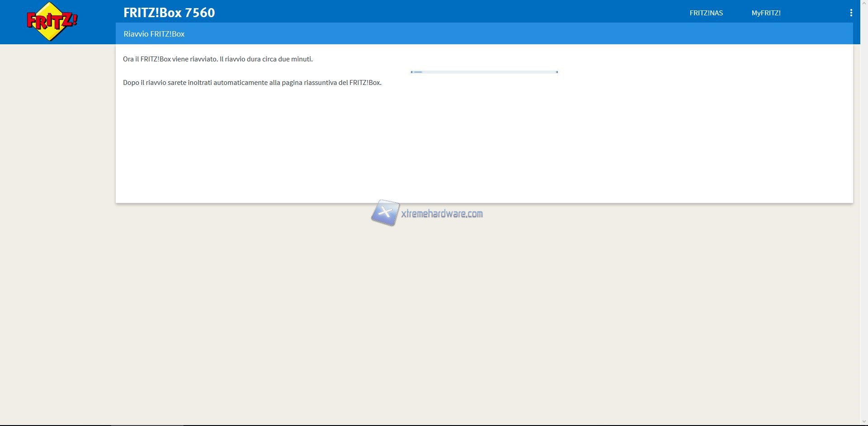This screenshot has width=868, height=426.
Task: Click the FRITZ! logo in header
Action: 52,22
